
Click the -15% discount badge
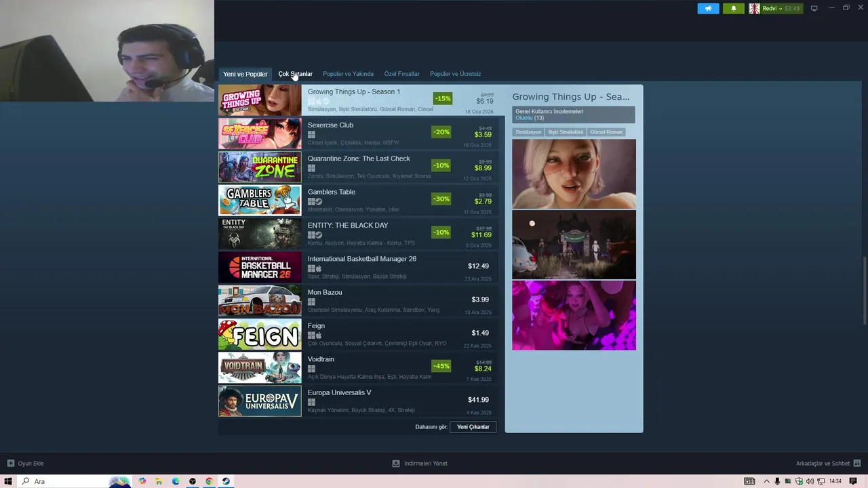click(443, 98)
